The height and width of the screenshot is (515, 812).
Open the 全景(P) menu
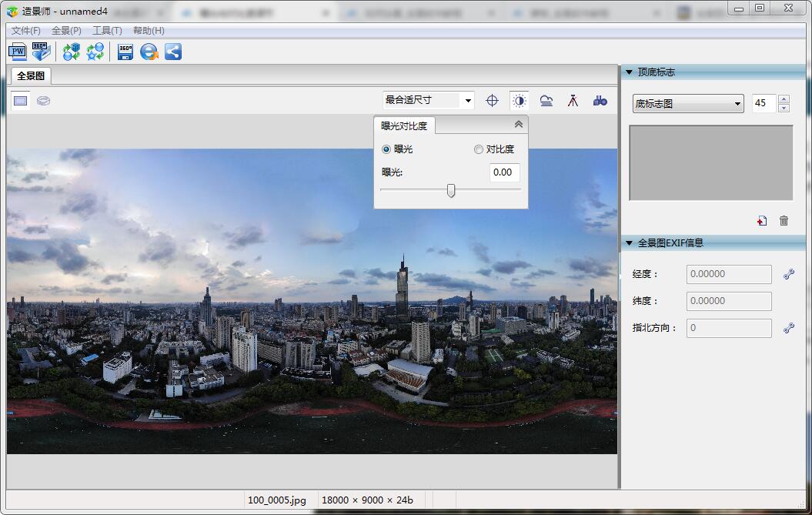click(66, 31)
